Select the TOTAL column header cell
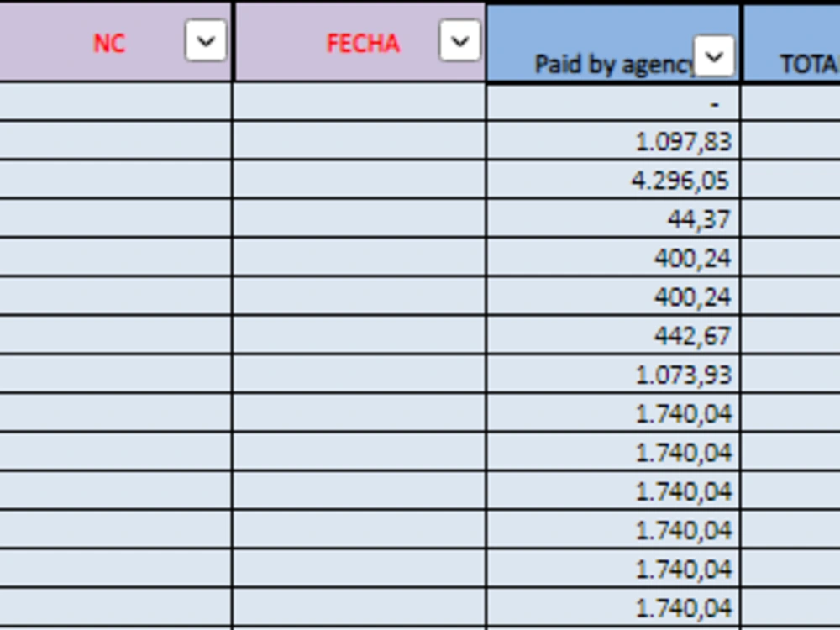The image size is (840, 630). pyautogui.click(x=792, y=45)
